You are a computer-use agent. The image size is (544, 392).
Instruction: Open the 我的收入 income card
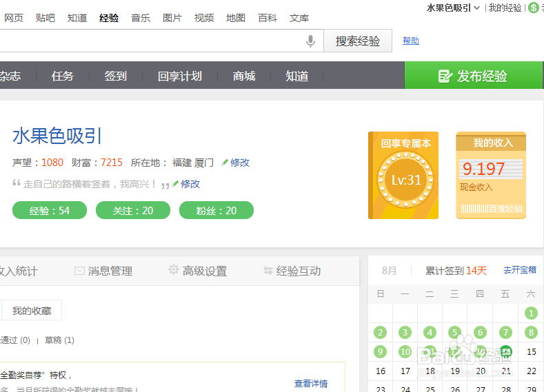[491, 176]
